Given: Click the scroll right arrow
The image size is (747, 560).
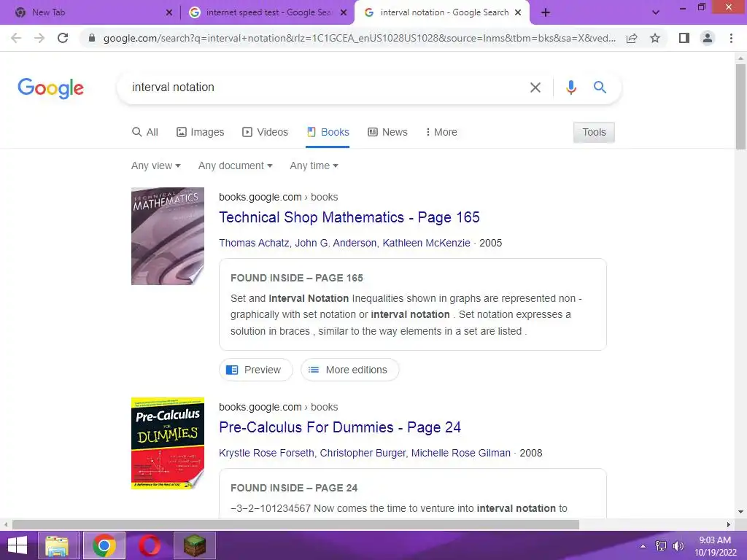Looking at the screenshot, I should pyautogui.click(x=729, y=525).
